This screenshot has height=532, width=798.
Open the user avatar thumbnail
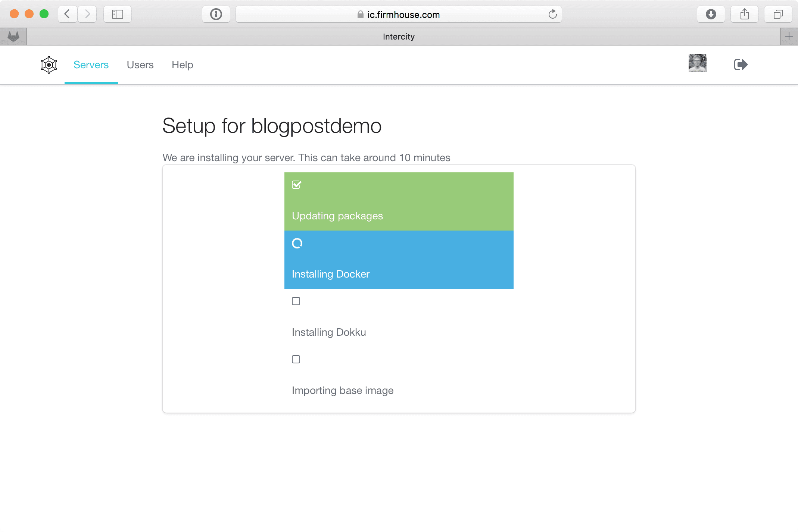697,63
